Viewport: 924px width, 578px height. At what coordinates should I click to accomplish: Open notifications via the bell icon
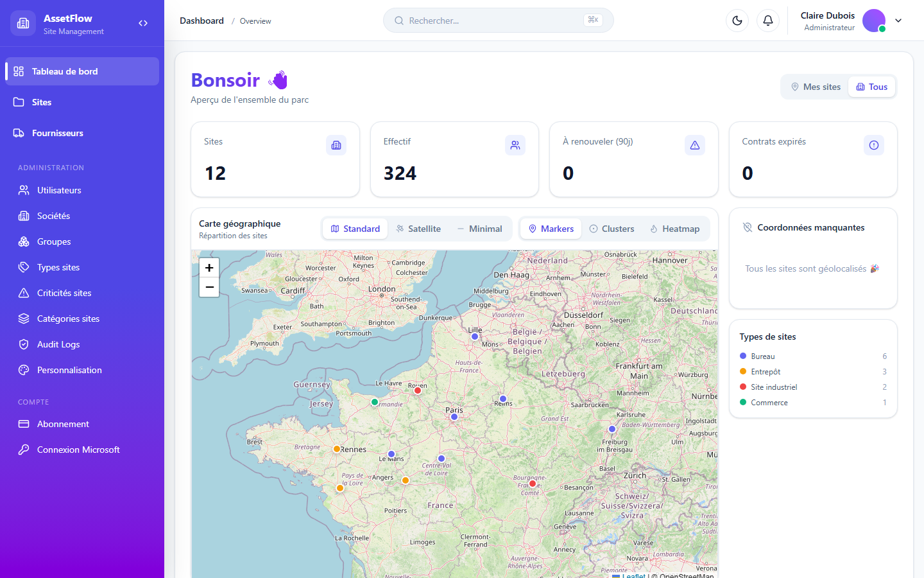[x=768, y=21]
